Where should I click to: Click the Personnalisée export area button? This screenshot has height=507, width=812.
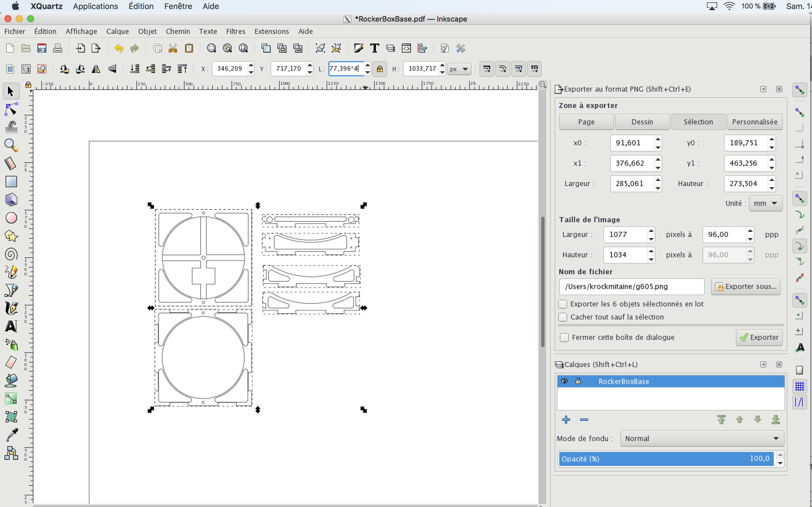point(755,122)
